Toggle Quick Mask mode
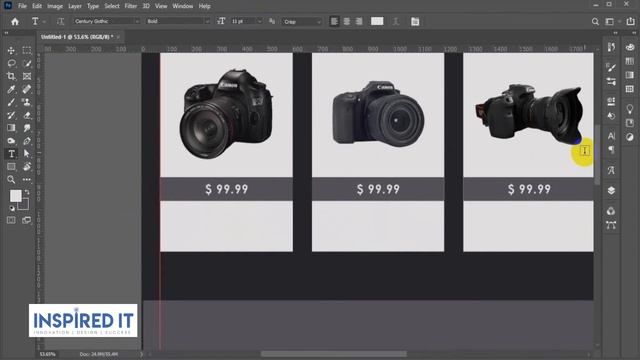The image size is (640, 360). pyautogui.click(x=11, y=220)
